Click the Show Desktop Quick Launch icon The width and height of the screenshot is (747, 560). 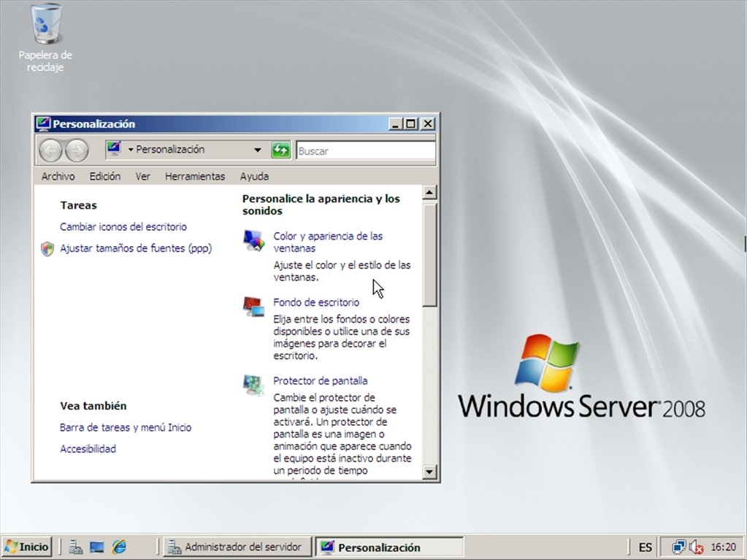coord(96,547)
